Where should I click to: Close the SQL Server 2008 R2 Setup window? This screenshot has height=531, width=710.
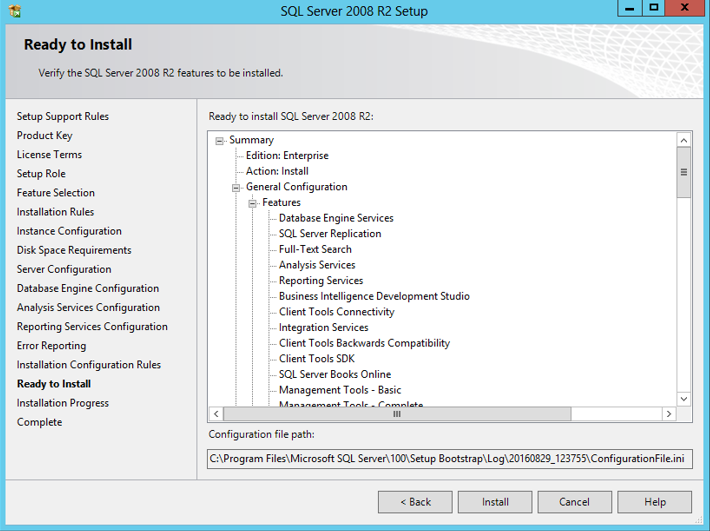click(x=685, y=8)
